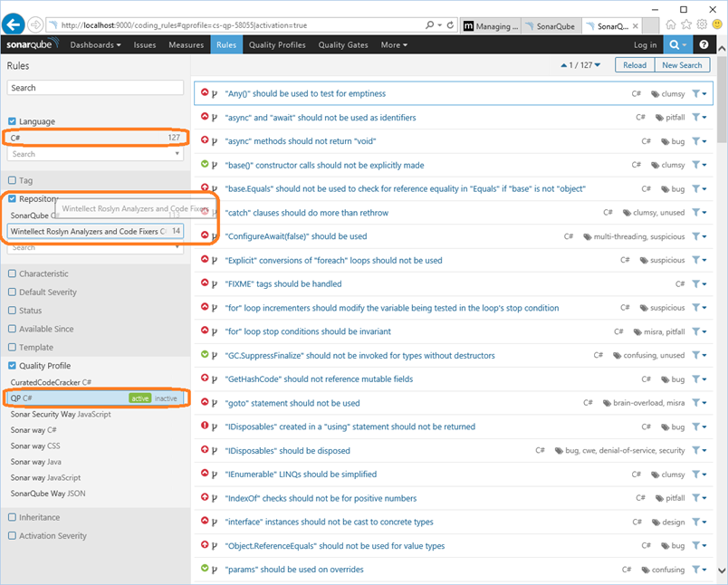
Task: Open the Dashboards dropdown menu
Action: tap(95, 45)
